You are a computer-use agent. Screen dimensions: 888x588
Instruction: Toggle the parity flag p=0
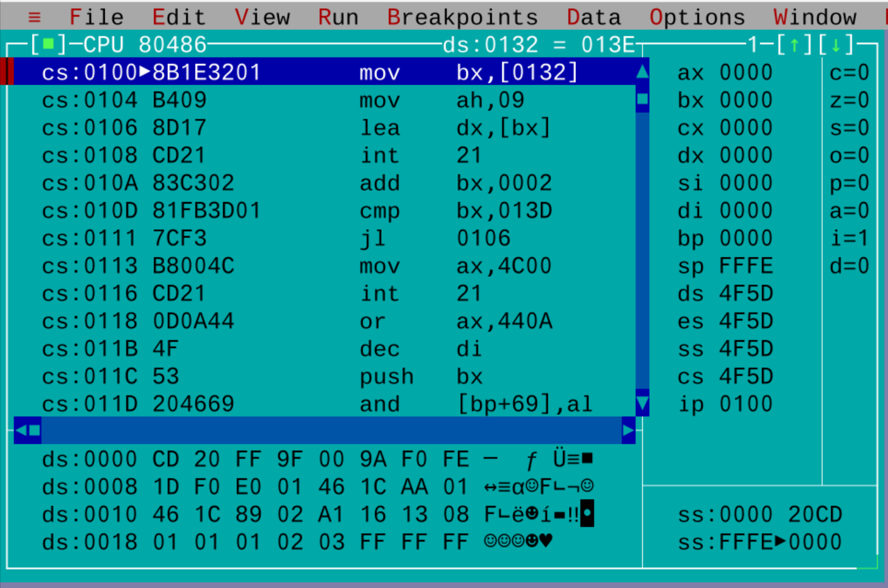(x=850, y=182)
